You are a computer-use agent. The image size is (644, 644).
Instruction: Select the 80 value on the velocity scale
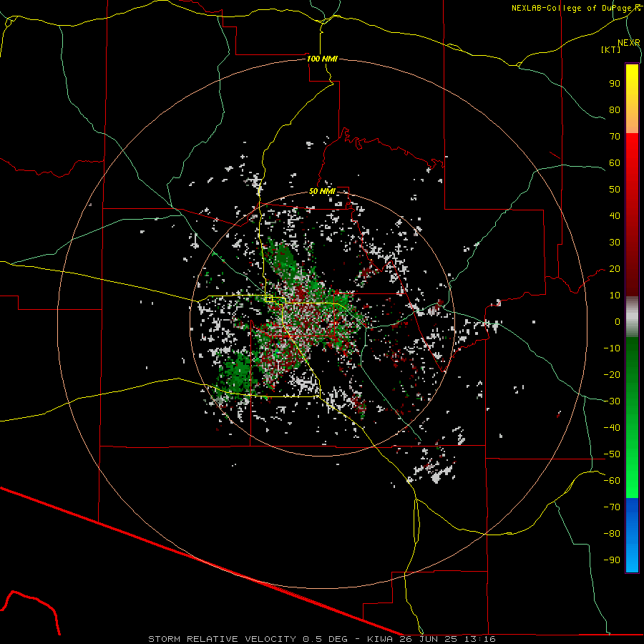[615, 109]
